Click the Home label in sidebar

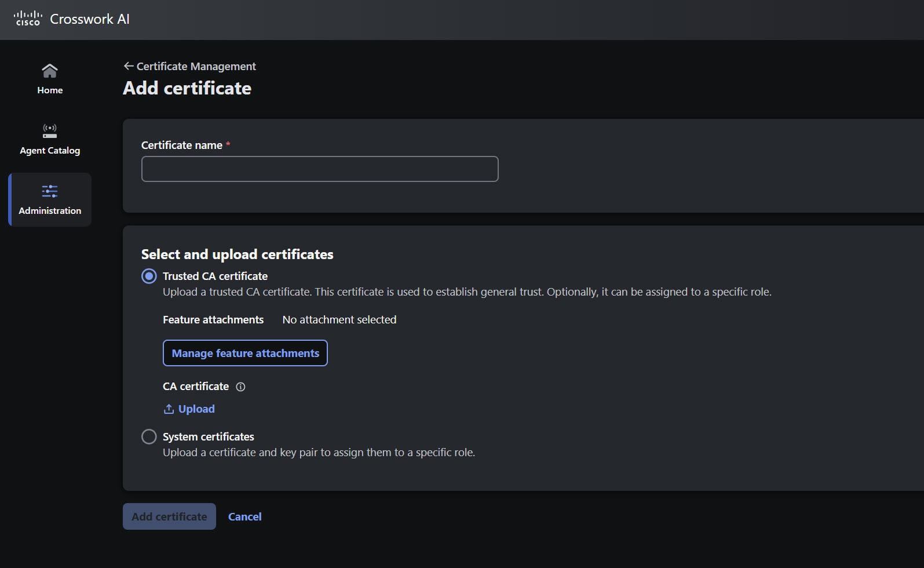pos(50,90)
